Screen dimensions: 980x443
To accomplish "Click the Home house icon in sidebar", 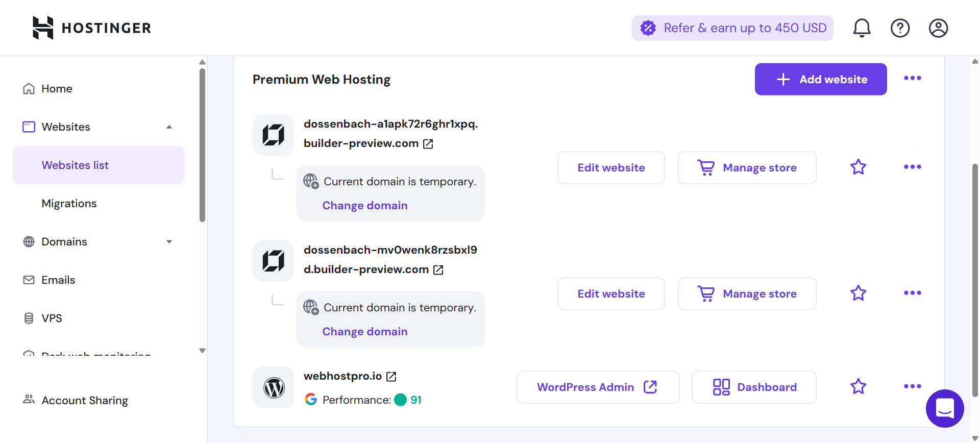I will (29, 88).
